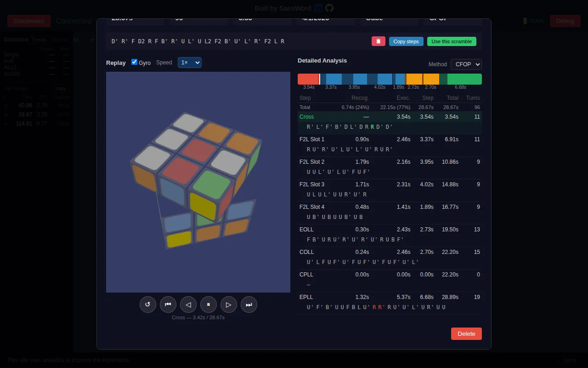Viewport: 588px width, 368px height.
Task: Select the F2L Slot 3 row
Action: pyautogui.click(x=390, y=184)
